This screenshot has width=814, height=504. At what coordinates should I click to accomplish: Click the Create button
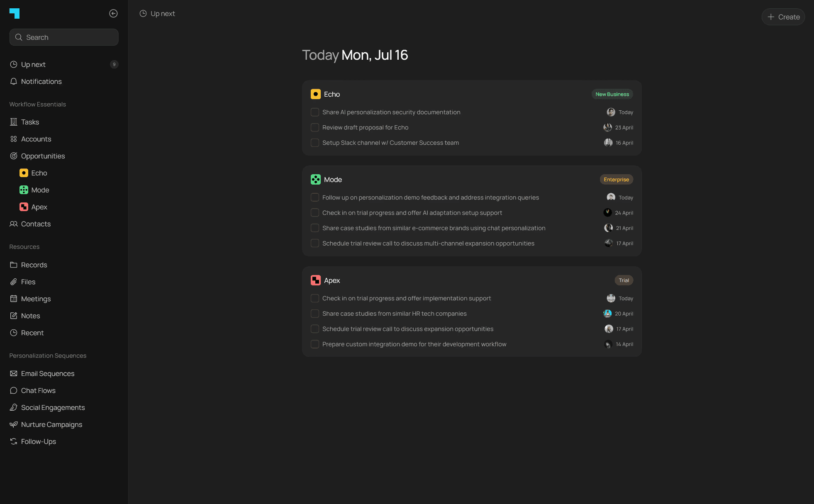pyautogui.click(x=783, y=17)
